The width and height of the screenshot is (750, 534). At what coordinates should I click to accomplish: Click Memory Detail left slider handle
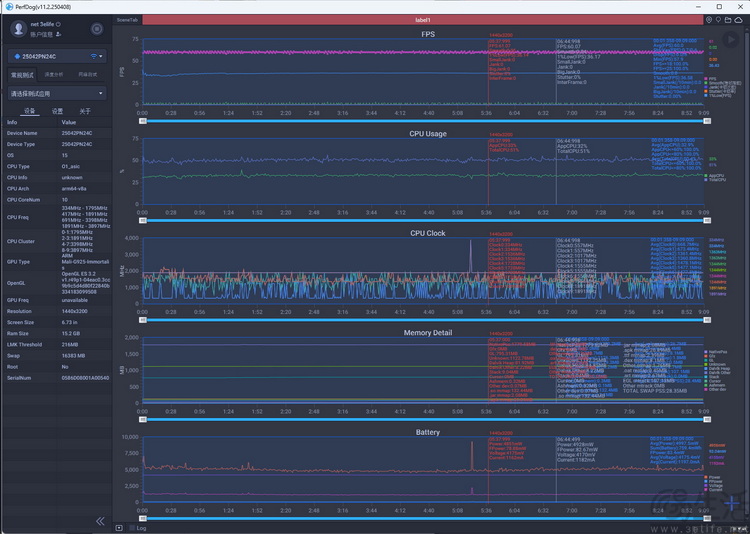[x=143, y=420]
